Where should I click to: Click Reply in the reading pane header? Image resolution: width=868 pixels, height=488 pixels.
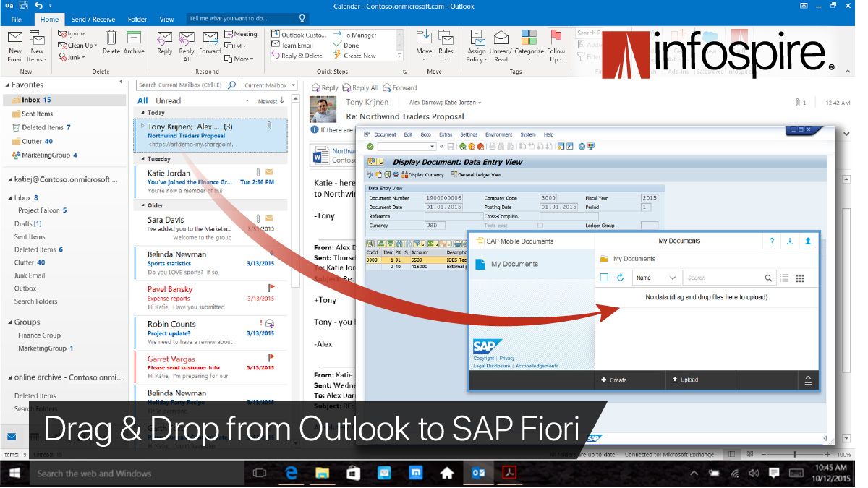325,87
